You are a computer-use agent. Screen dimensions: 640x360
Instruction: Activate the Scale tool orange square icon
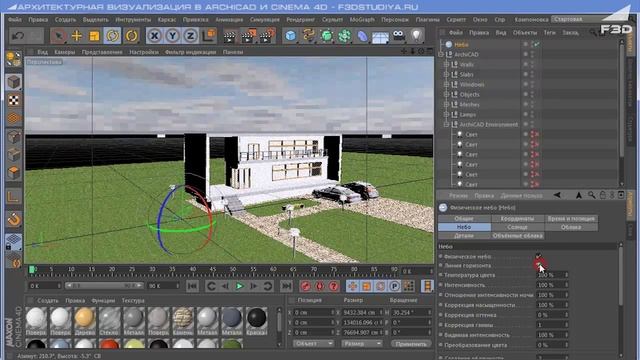(94, 36)
